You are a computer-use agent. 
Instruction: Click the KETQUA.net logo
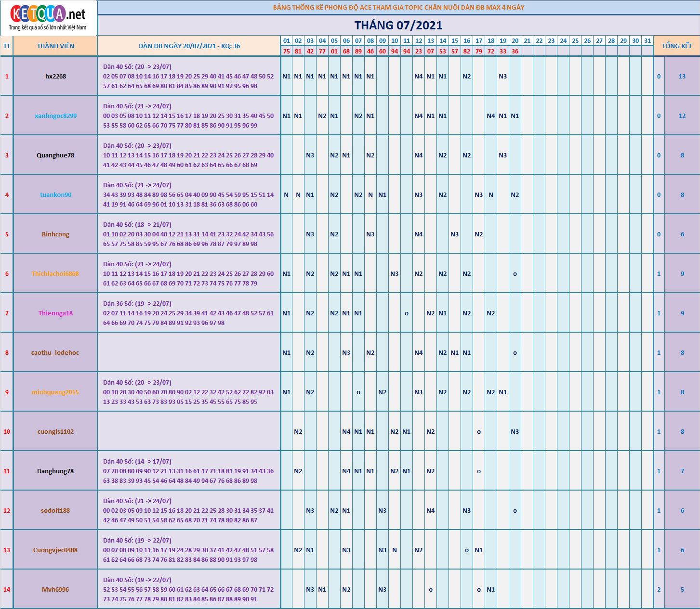coord(48,18)
